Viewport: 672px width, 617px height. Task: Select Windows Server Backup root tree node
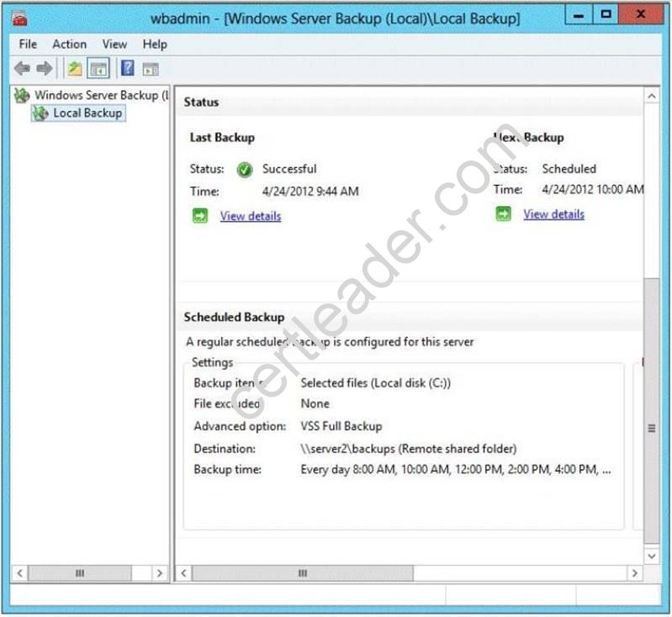[x=93, y=95]
